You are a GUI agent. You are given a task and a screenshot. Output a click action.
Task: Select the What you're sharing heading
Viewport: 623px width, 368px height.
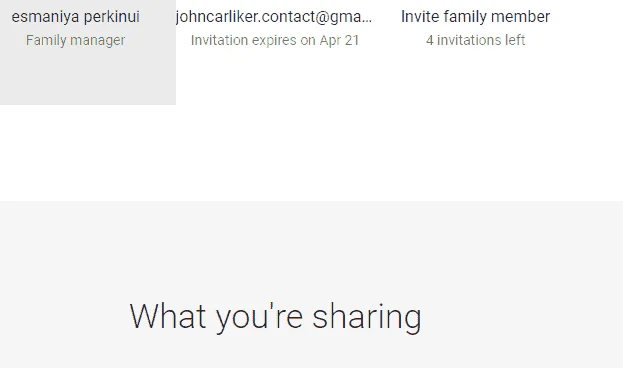275,317
